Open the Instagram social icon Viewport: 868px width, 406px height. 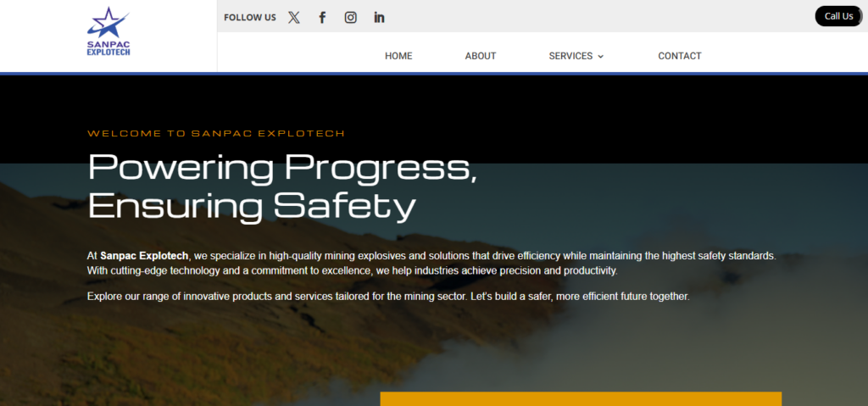350,17
